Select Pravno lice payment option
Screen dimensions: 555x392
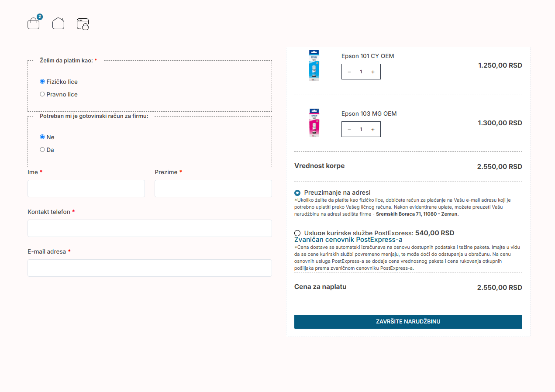tap(42, 94)
